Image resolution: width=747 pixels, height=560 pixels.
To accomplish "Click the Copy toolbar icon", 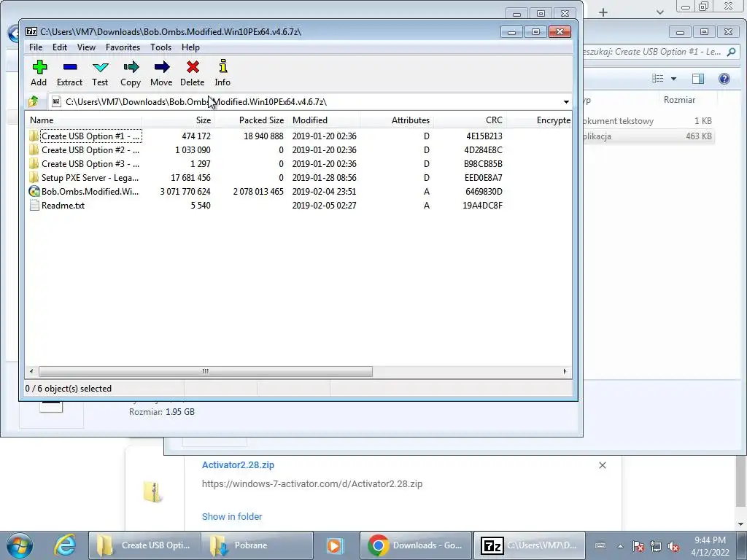I will click(131, 67).
